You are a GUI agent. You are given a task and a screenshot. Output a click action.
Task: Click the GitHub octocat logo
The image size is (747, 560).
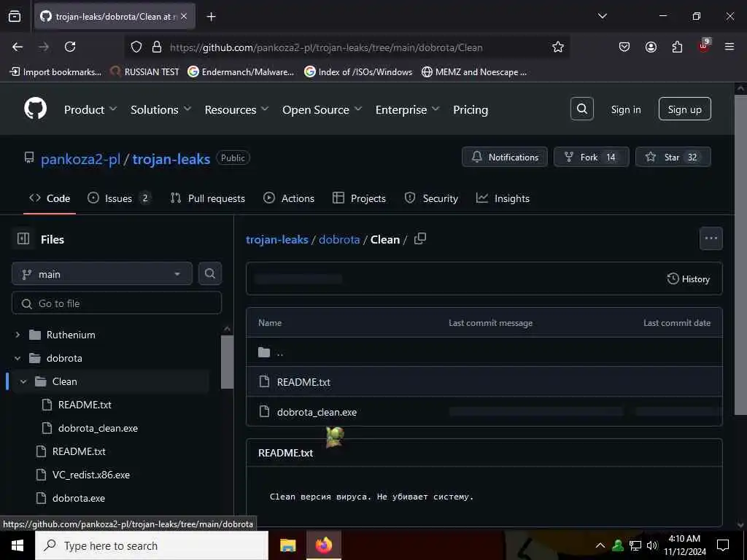click(x=35, y=109)
